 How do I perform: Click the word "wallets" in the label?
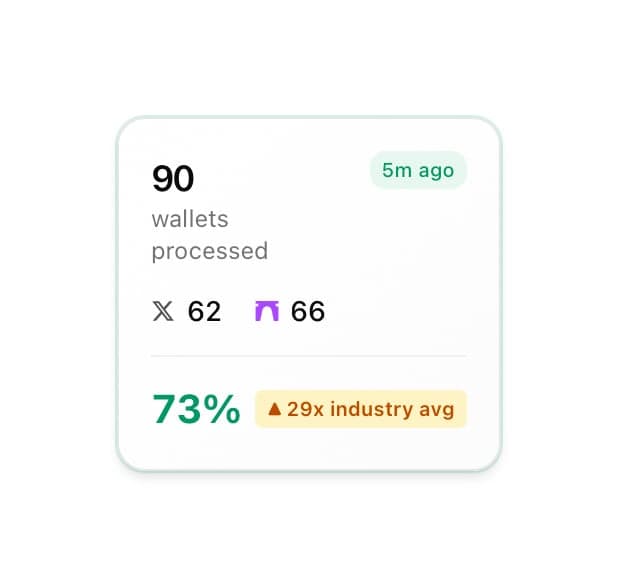point(190,219)
